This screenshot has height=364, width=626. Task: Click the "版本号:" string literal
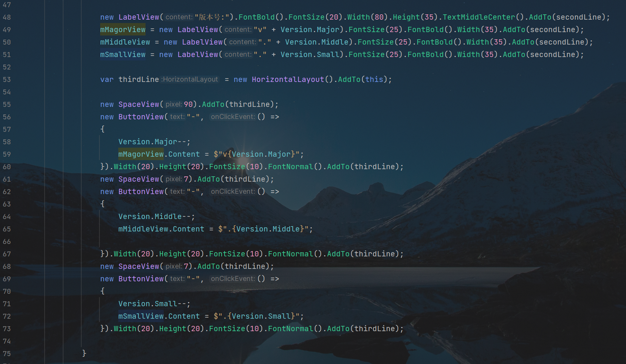coord(212,17)
